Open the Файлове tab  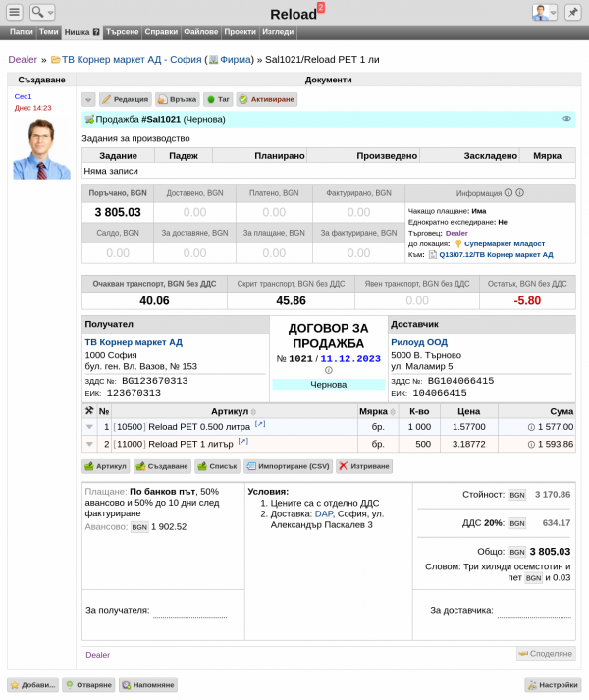point(201,32)
